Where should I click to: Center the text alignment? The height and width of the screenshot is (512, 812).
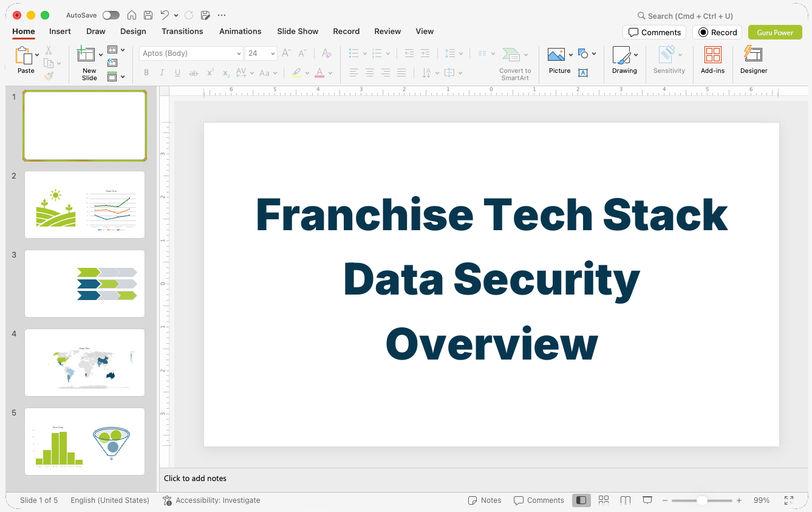tap(369, 73)
